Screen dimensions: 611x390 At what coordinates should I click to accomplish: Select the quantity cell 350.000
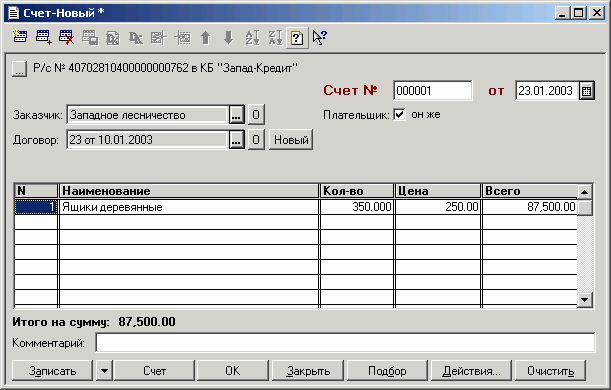point(357,207)
